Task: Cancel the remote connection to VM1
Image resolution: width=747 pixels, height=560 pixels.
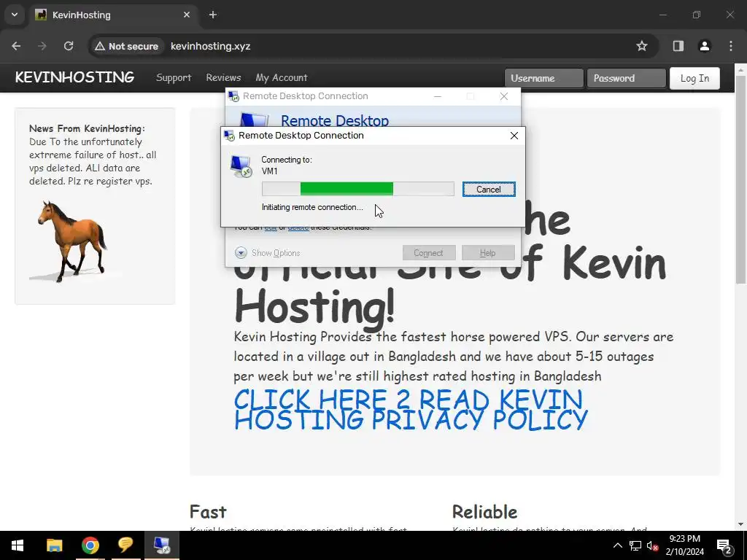Action: [x=489, y=190]
